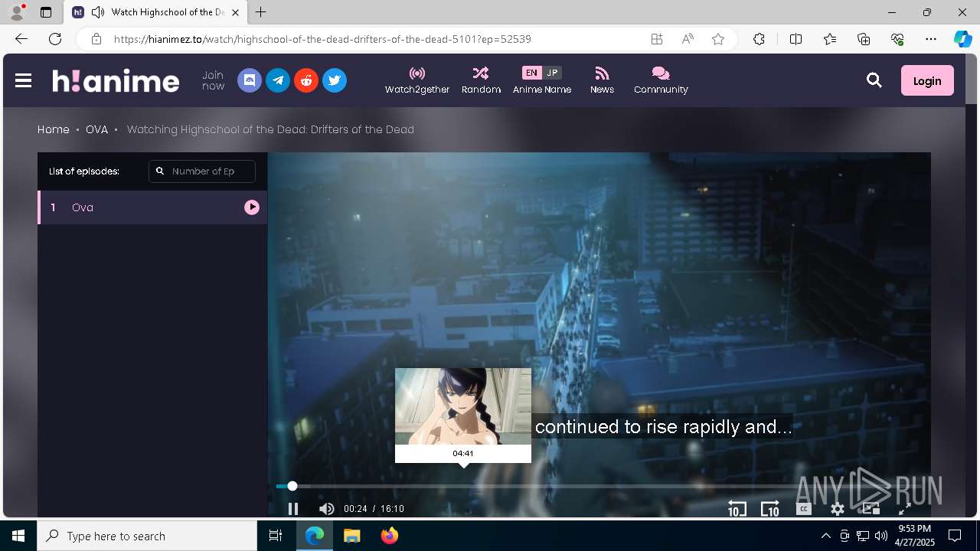Mute the tab via speaker icon
The height and width of the screenshot is (551, 980).
tap(98, 12)
